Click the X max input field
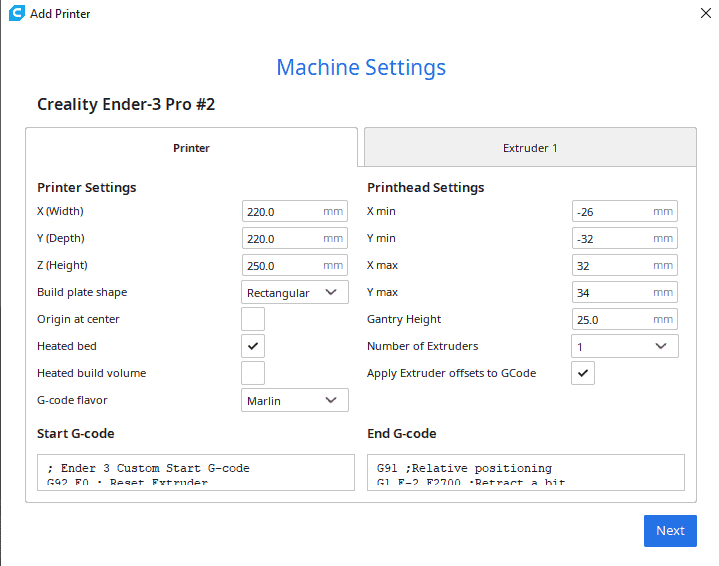Image resolution: width=719 pixels, height=566 pixels. [x=625, y=266]
